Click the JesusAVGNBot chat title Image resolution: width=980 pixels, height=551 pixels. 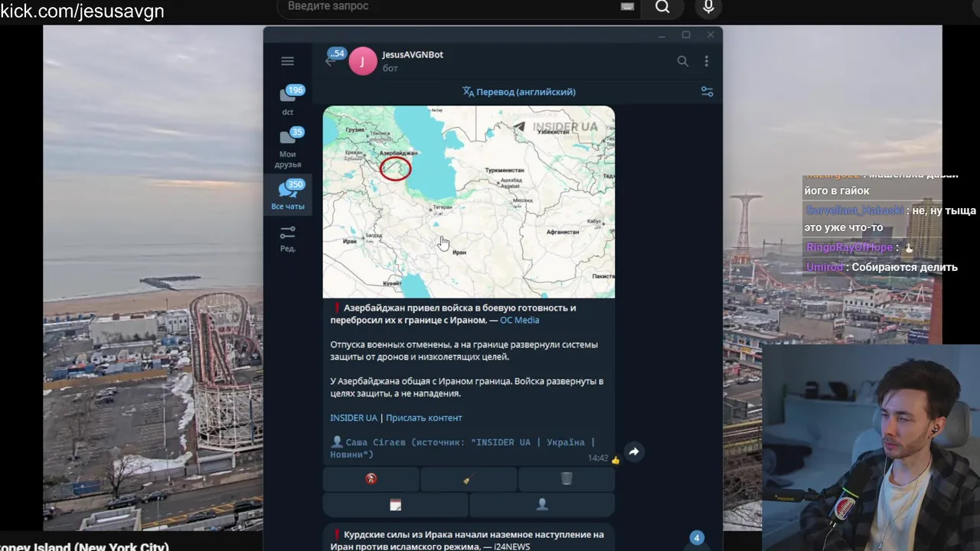pyautogui.click(x=413, y=54)
